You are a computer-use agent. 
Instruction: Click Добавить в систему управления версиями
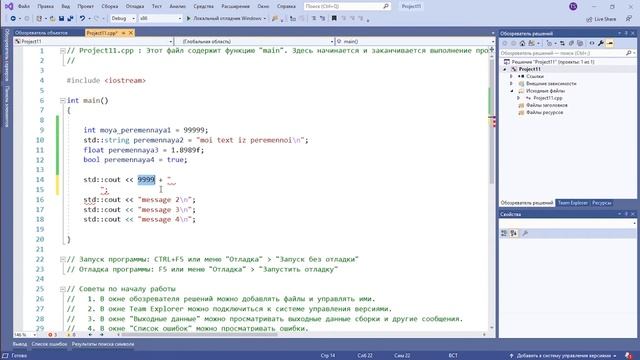tap(563, 356)
